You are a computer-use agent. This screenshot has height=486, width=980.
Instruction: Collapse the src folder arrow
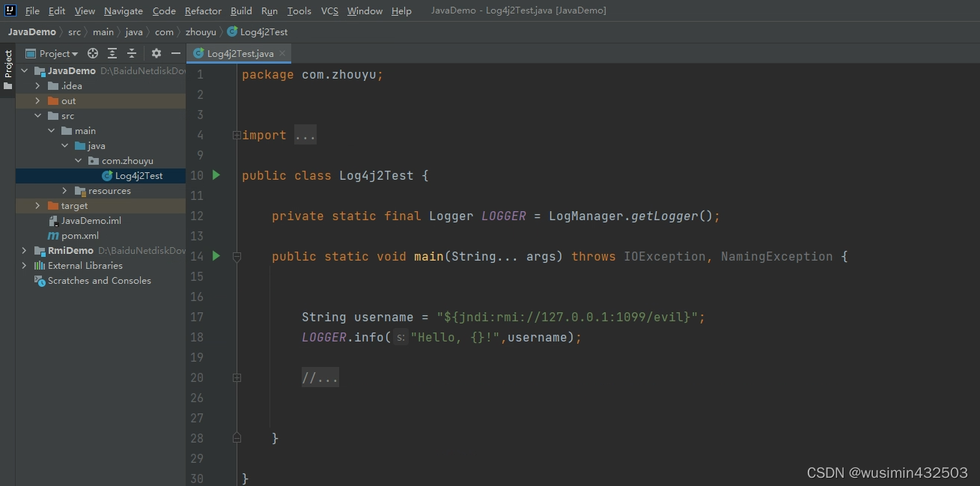pos(37,116)
